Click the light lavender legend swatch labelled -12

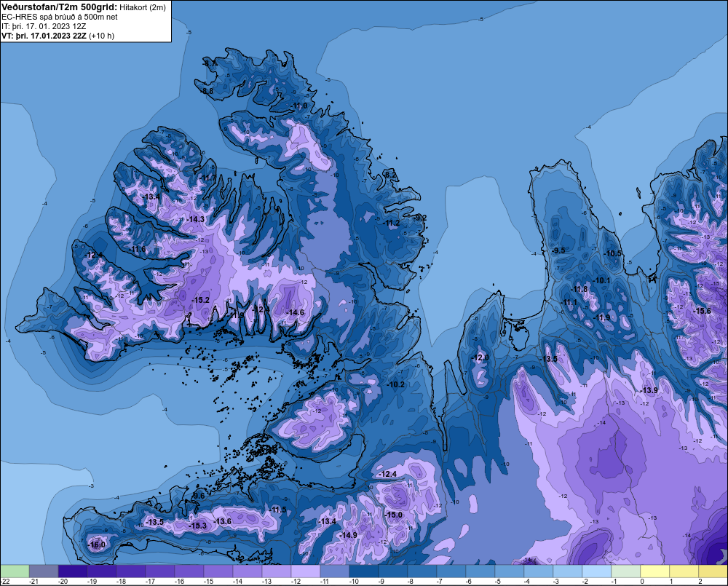click(306, 571)
